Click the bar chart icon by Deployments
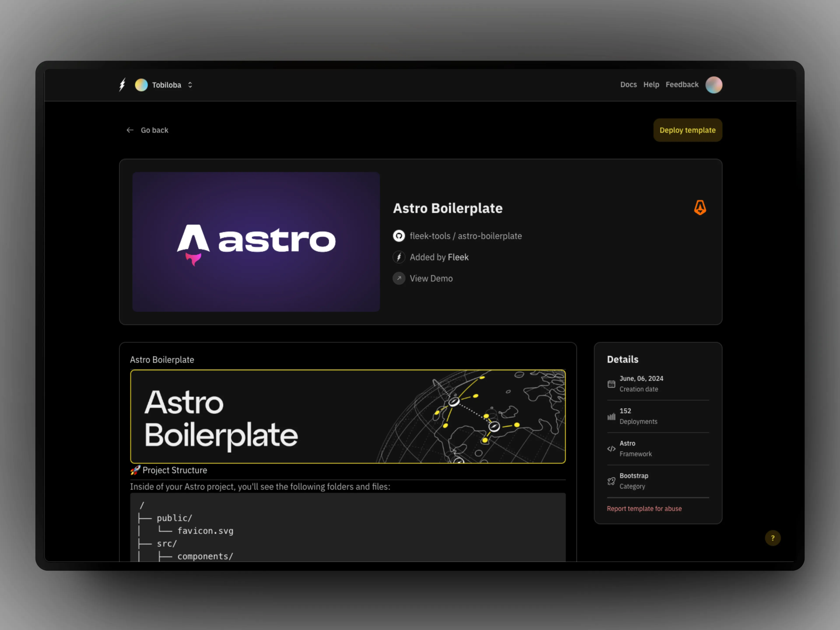The width and height of the screenshot is (840, 630). 611,416
